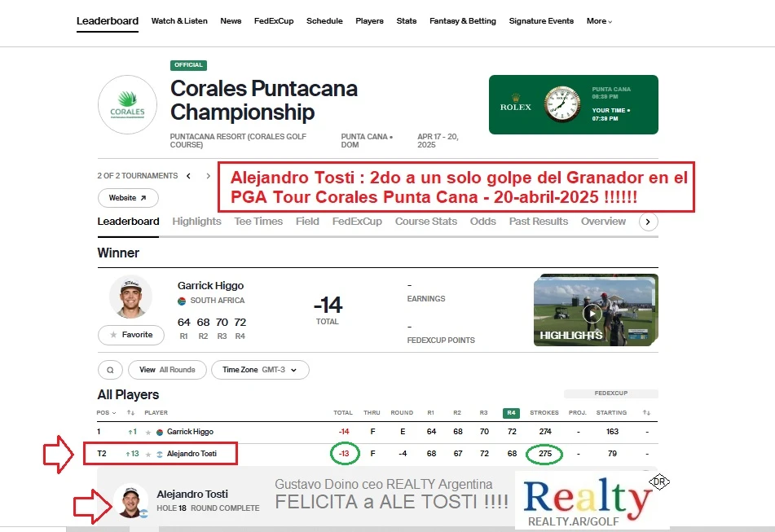Click the OFFICIAL badge above the title
This screenshot has height=532, width=775.
(x=189, y=65)
